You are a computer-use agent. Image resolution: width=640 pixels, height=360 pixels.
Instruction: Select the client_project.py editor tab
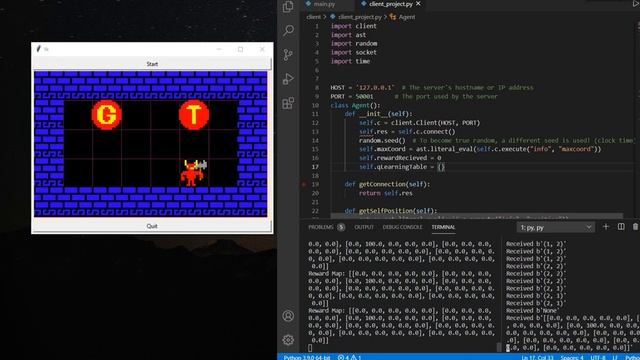[x=391, y=4]
